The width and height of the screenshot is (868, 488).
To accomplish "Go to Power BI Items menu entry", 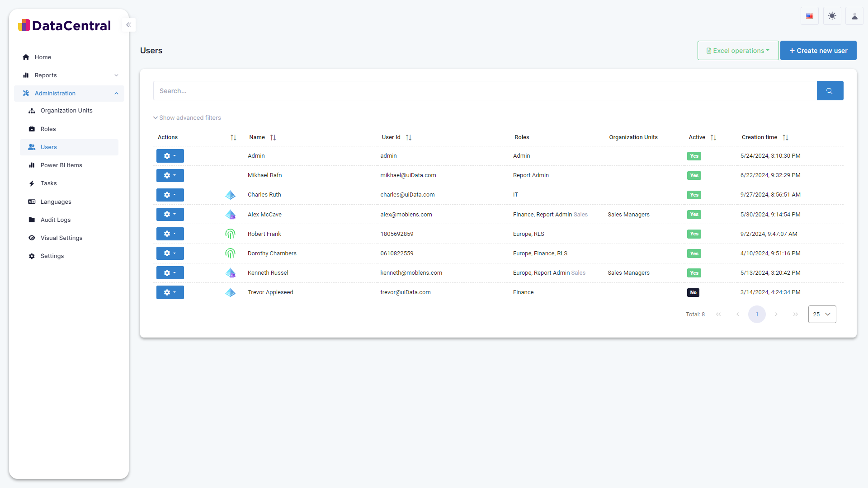I will (x=61, y=165).
